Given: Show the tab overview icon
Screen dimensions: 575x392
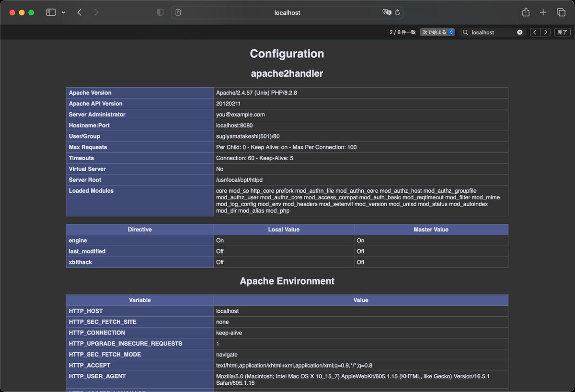Looking at the screenshot, I should [561, 12].
